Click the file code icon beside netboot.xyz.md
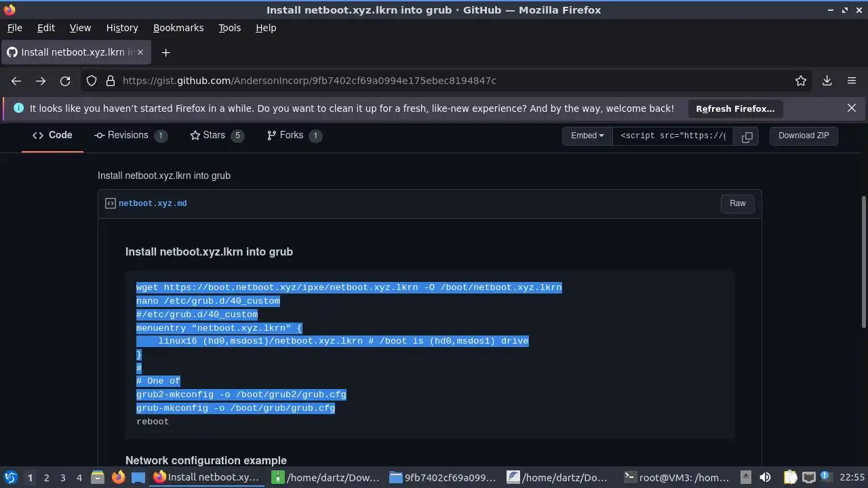Screen dimensions: 868x488 coord(111,203)
